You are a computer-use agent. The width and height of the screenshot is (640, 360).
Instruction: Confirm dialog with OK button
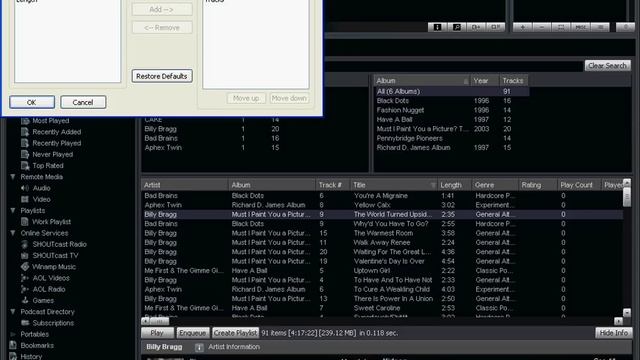pyautogui.click(x=32, y=102)
